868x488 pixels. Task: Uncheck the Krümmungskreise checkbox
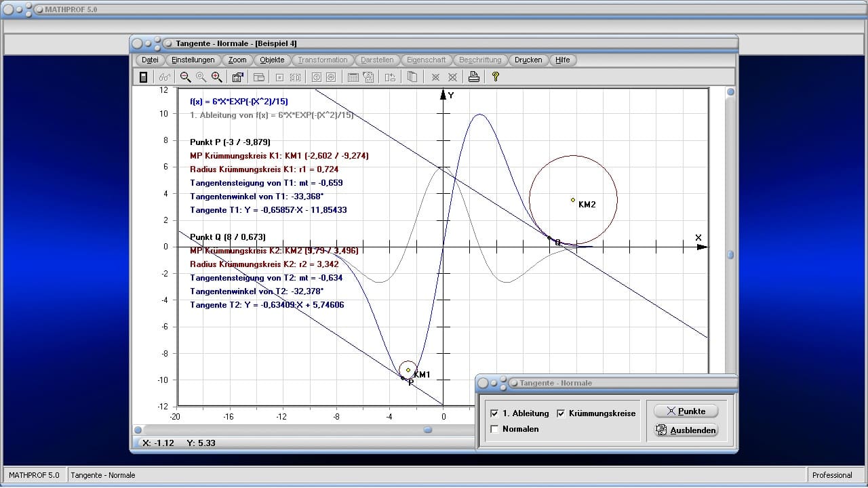point(561,413)
